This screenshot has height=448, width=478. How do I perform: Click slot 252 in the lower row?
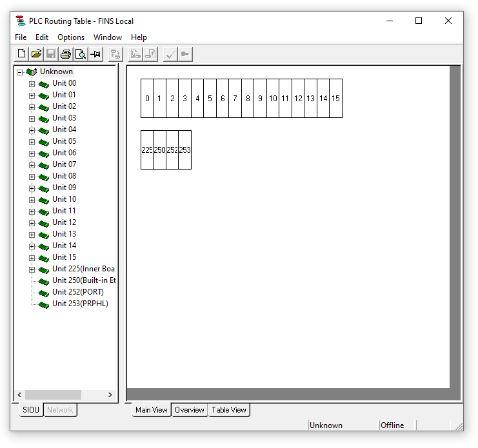(172, 150)
